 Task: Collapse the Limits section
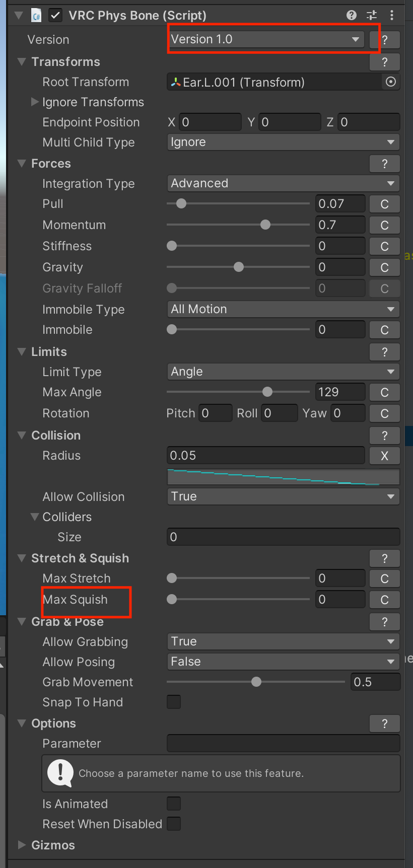pyautogui.click(x=22, y=352)
